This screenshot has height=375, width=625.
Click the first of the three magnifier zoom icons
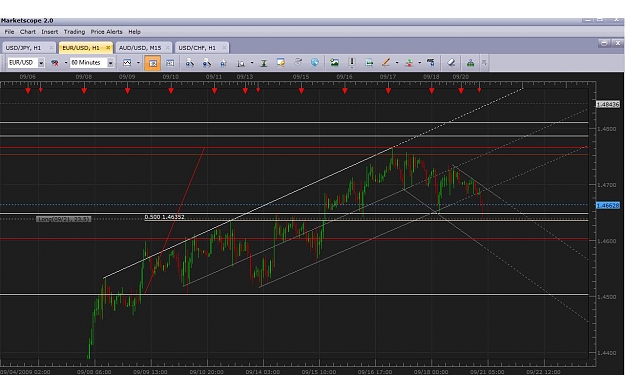(x=189, y=63)
